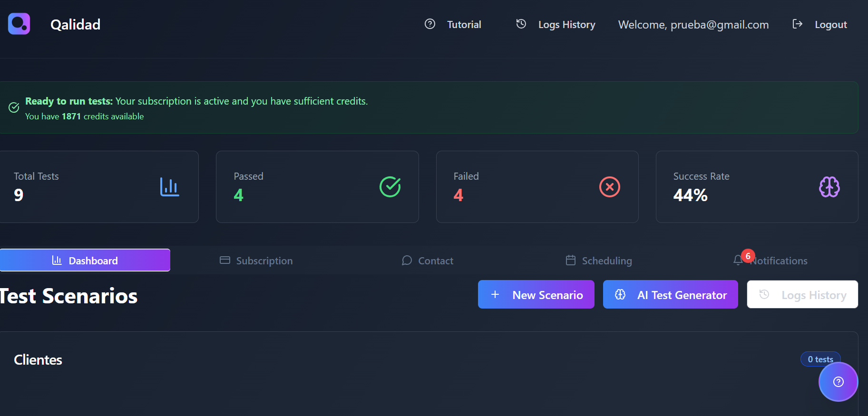
Task: Log out using the Logout link
Action: [x=830, y=25]
